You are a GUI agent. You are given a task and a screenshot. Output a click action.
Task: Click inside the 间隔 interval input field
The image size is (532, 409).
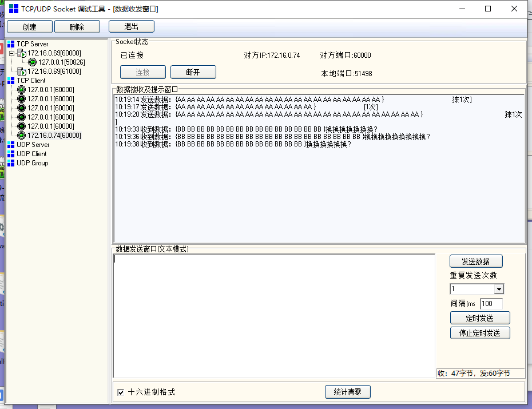[490, 304]
